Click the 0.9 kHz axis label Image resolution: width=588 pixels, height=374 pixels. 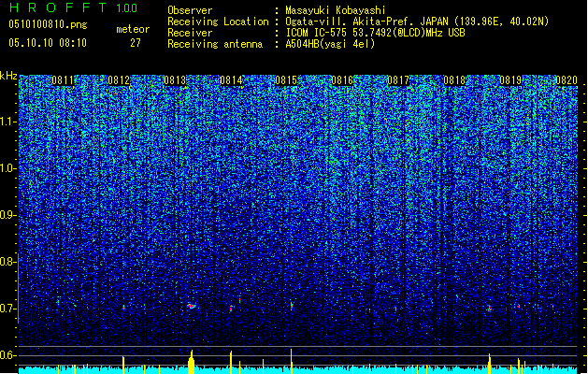(7, 215)
